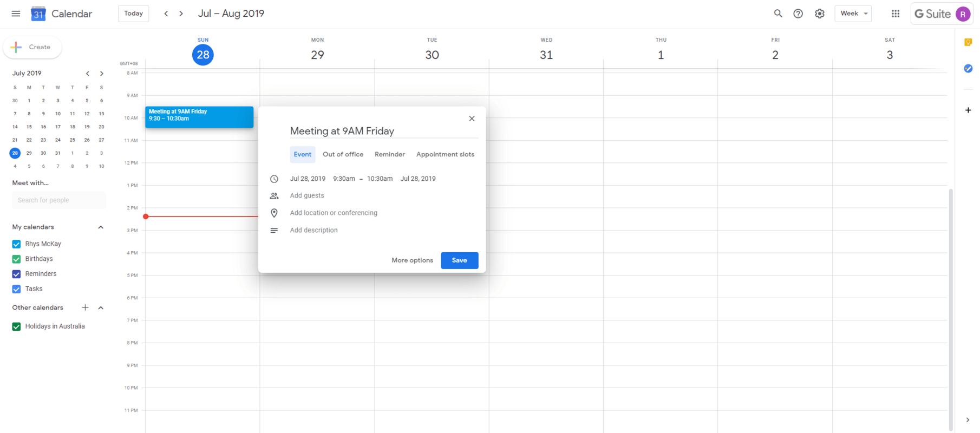
Task: Switch to Out of office tab
Action: coord(343,154)
